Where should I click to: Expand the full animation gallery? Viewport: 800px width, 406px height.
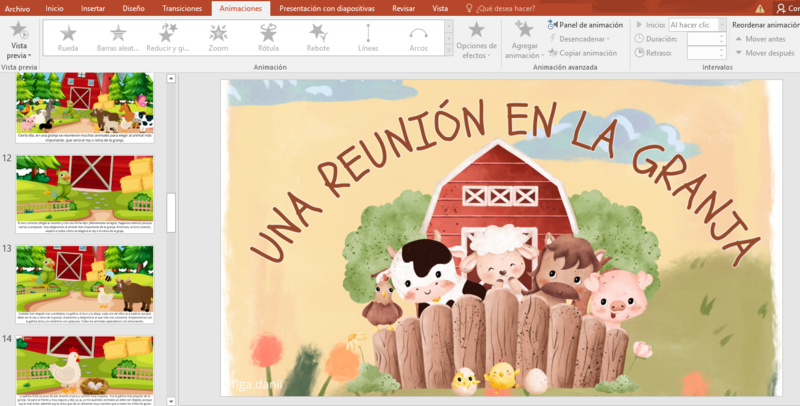coord(448,50)
